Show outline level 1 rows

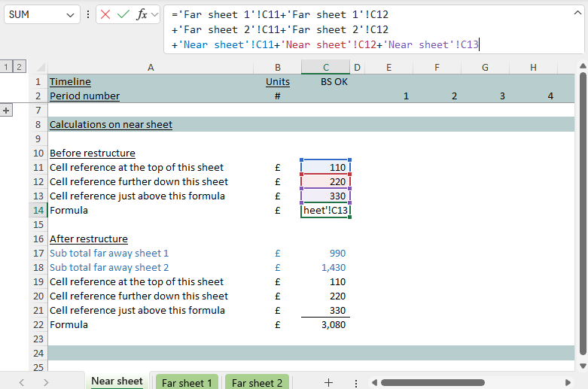coord(7,68)
